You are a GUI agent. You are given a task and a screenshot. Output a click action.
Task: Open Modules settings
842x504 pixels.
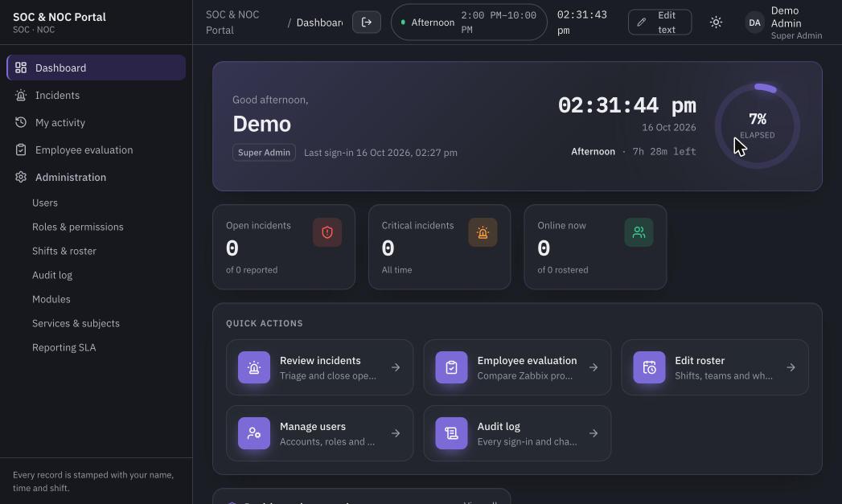coord(51,300)
